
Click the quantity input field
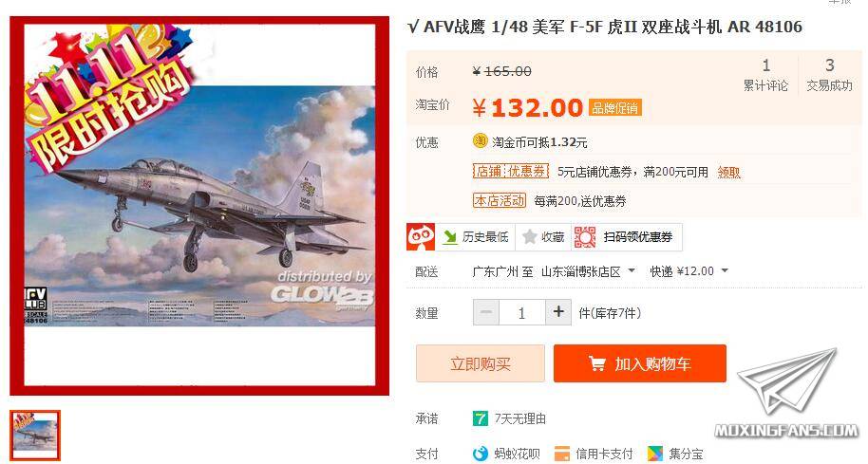522,312
